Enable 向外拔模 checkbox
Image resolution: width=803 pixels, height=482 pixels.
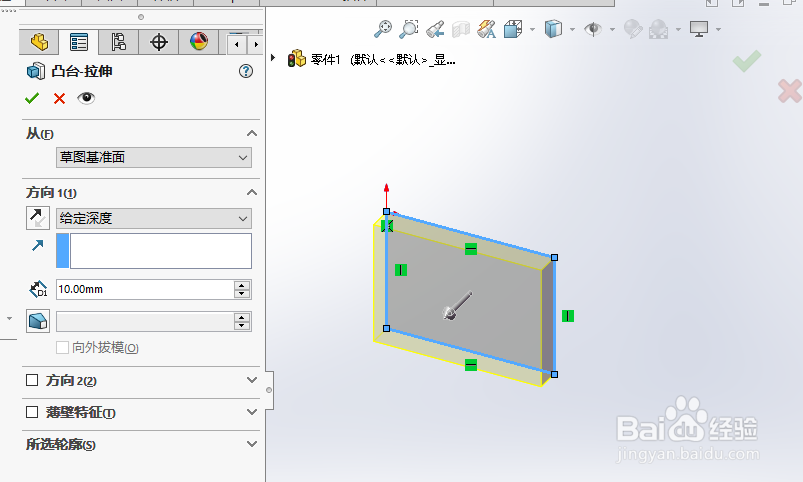point(62,348)
